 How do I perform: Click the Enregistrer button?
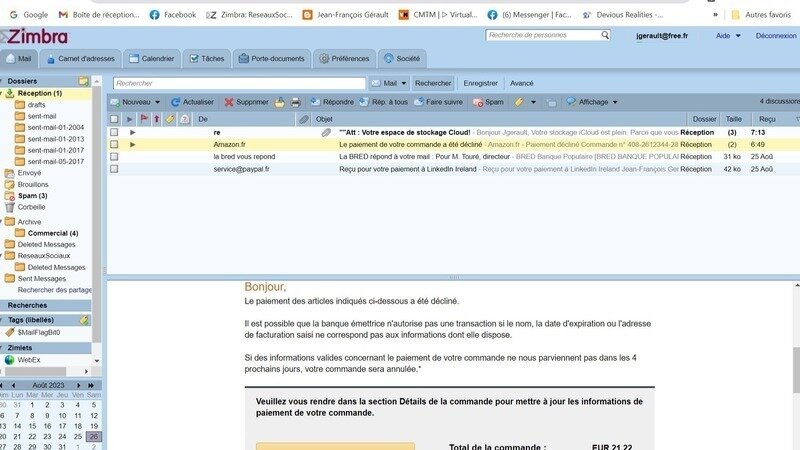pyautogui.click(x=480, y=83)
